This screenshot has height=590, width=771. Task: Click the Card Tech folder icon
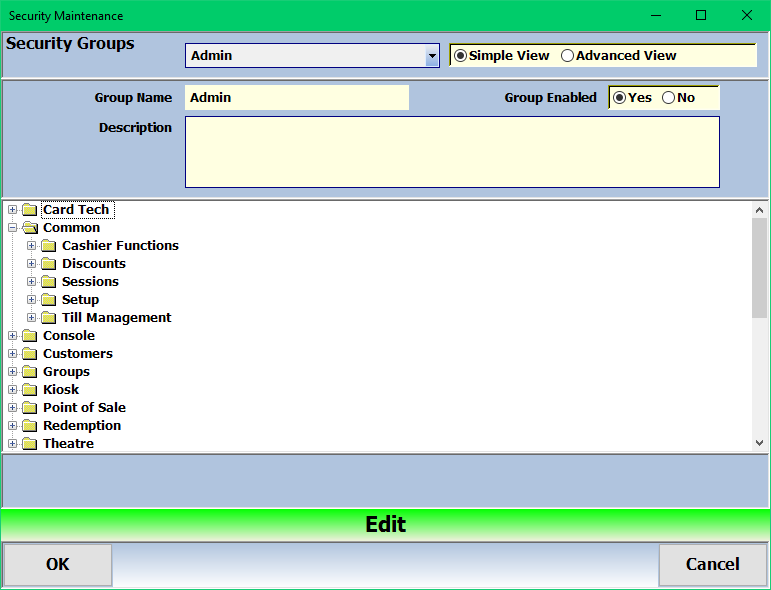point(29,210)
